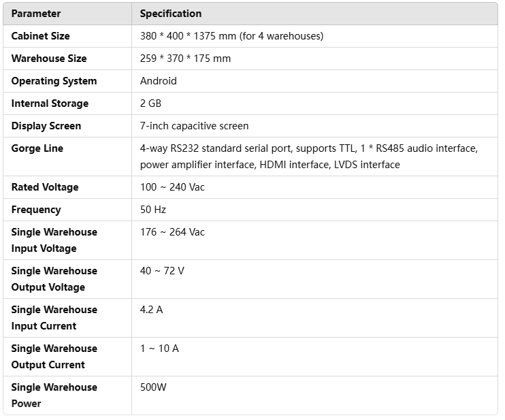Select the Warehouse Size label

point(49,59)
